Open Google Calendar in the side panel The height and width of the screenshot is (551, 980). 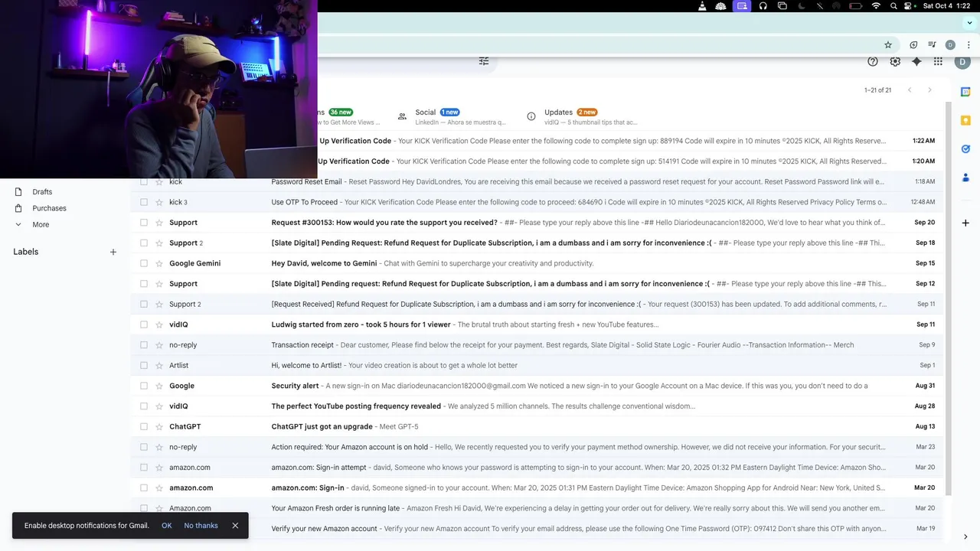point(965,92)
